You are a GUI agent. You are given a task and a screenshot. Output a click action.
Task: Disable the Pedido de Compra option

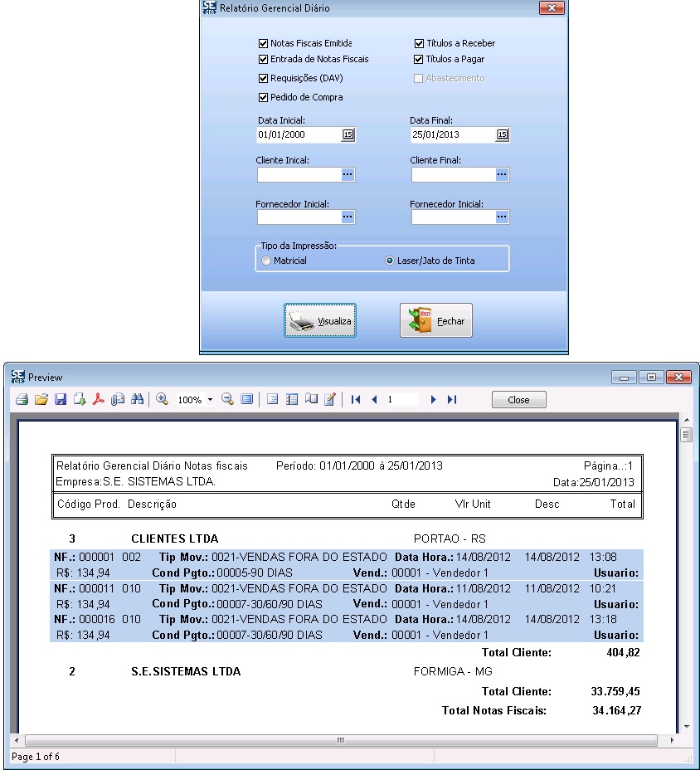point(263,97)
